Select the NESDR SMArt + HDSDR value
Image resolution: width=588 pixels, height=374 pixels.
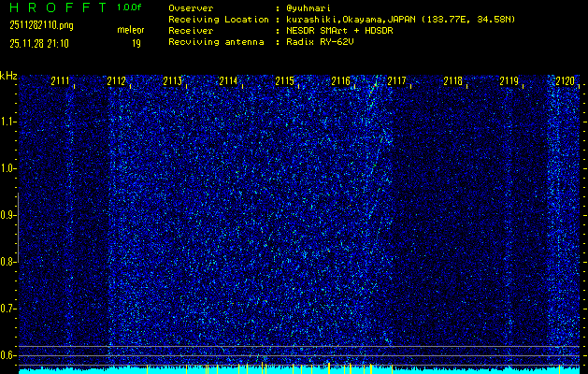[x=339, y=31]
